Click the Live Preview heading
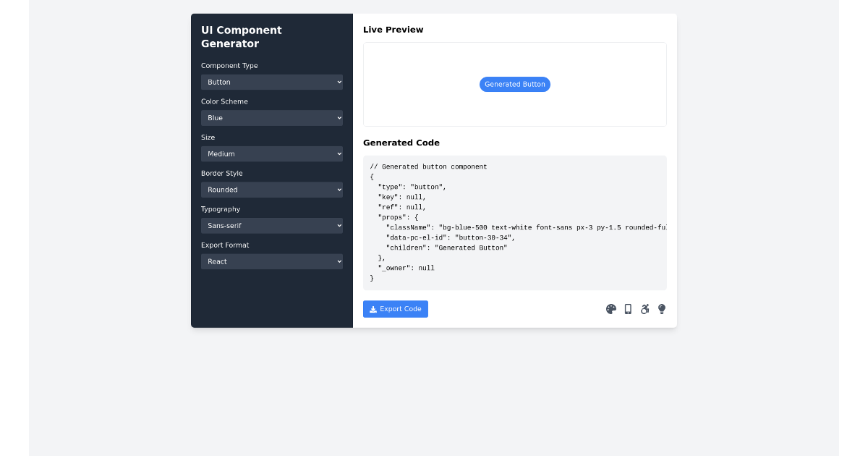868x456 pixels. [393, 30]
